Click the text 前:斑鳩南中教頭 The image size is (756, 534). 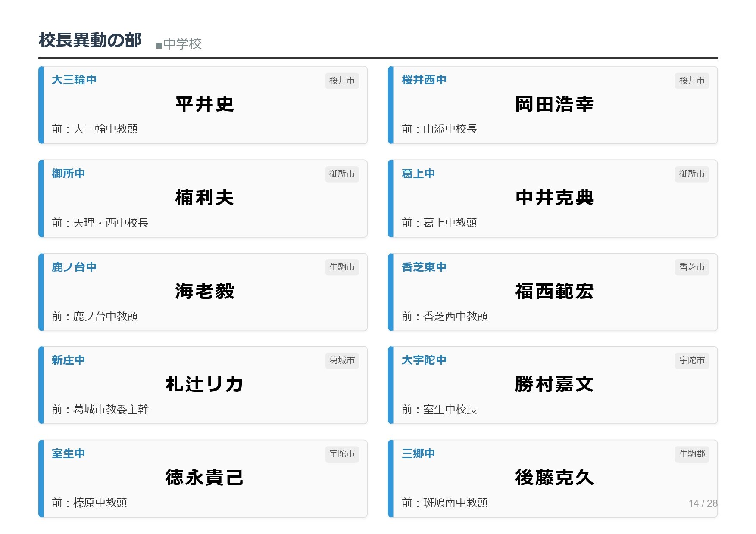(444, 503)
